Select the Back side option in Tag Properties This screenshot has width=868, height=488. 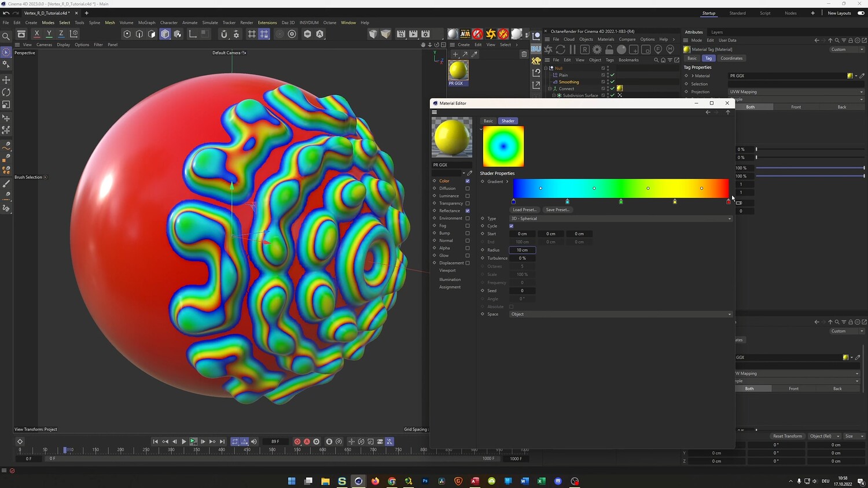click(842, 107)
